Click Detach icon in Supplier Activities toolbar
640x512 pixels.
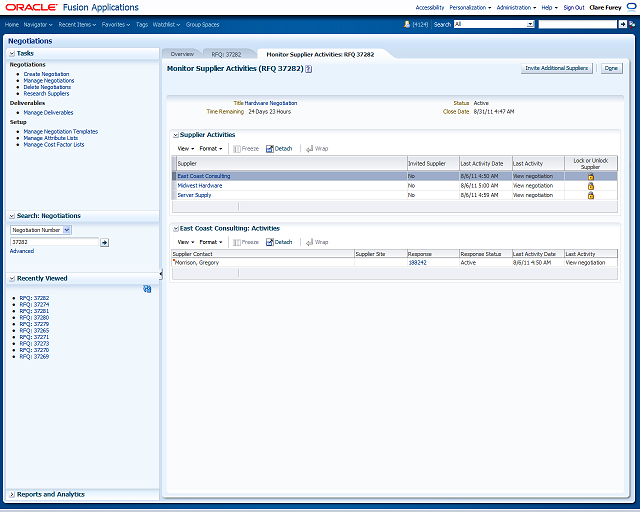click(269, 149)
